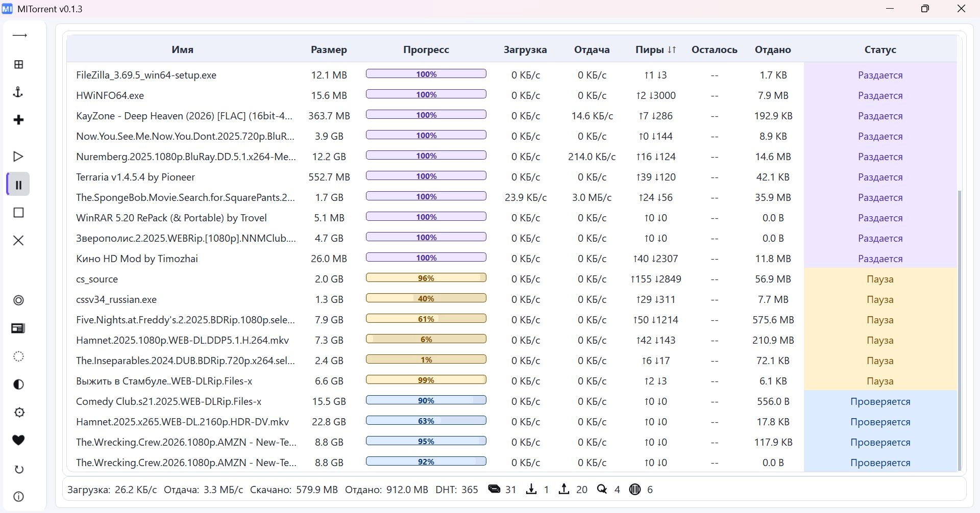980x513 pixels.
Task: Sort the list by Размер column
Action: click(329, 49)
